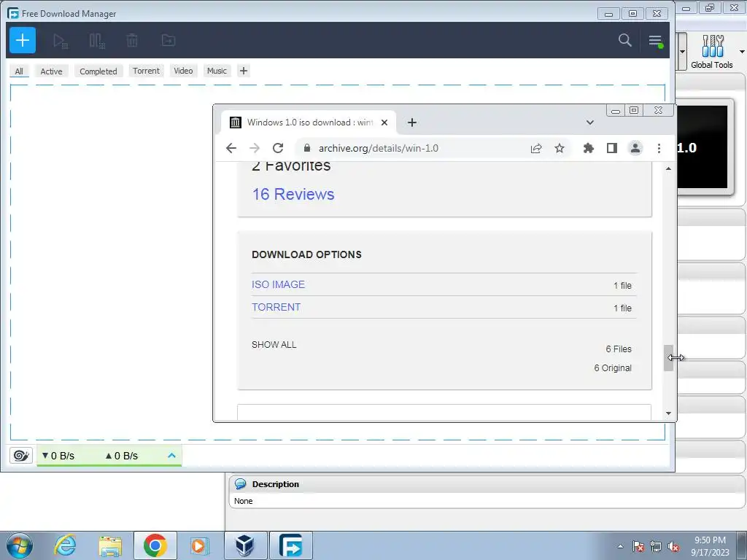Image resolution: width=747 pixels, height=560 pixels.
Task: Click the delete download trash icon
Action: 132,41
